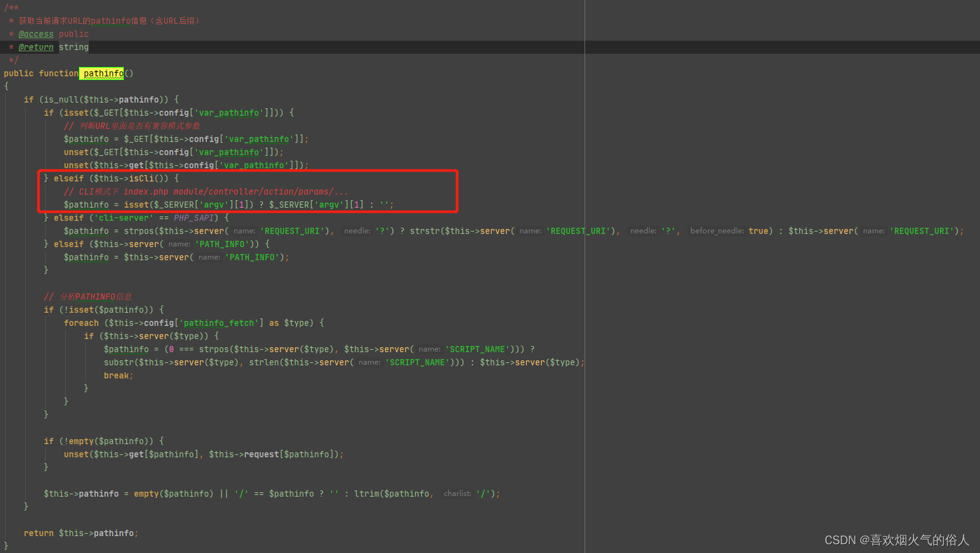Click the break keyword

[116, 375]
